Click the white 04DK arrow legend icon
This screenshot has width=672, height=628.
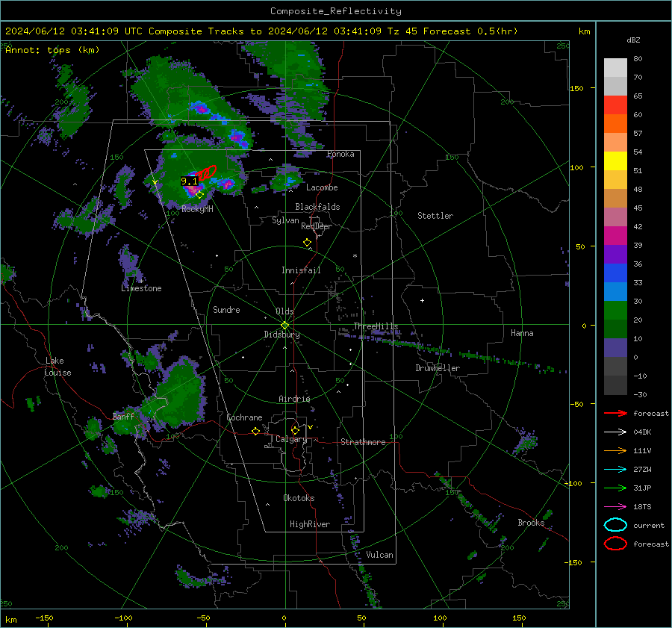coord(615,432)
